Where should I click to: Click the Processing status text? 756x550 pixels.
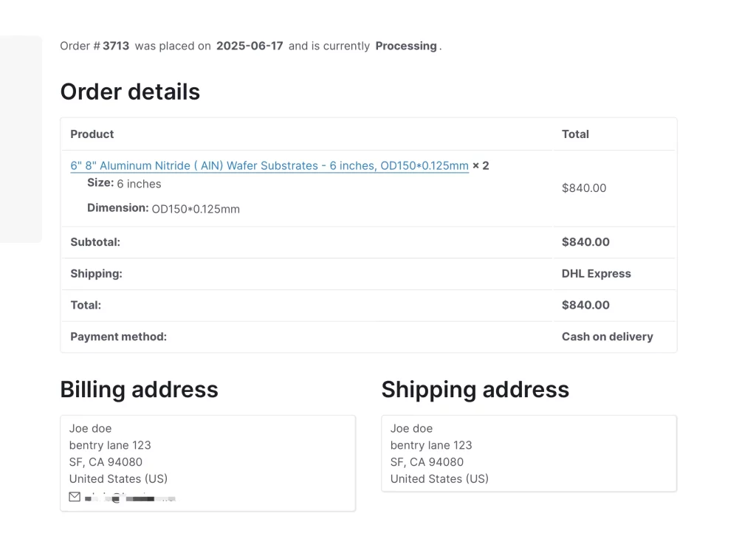(406, 47)
